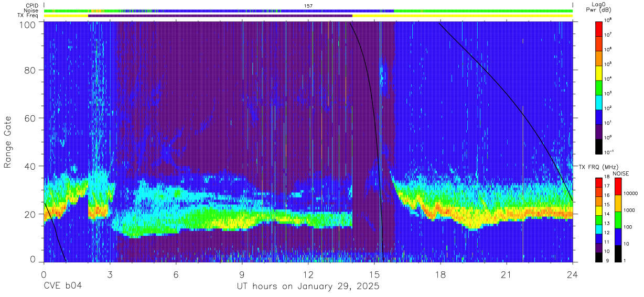
Task: Select the y-axis tick 20
Action: (x=30, y=214)
